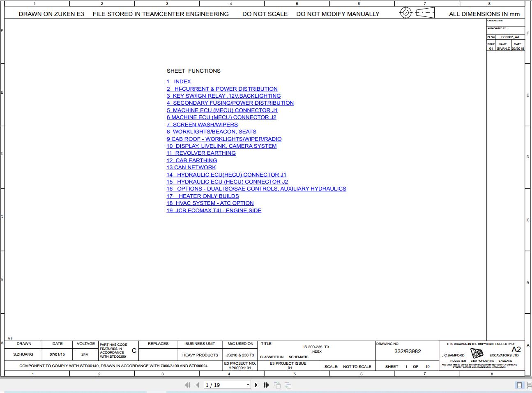
Task: Open the DISPLAY, LIVELINK, CAMERA SYSTEM link
Action: coord(221,146)
